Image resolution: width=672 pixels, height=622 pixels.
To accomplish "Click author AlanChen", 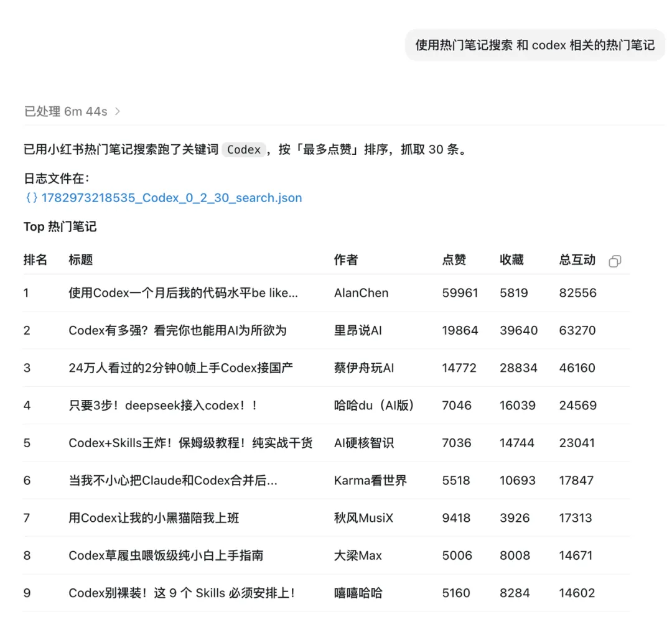I will pos(362,293).
